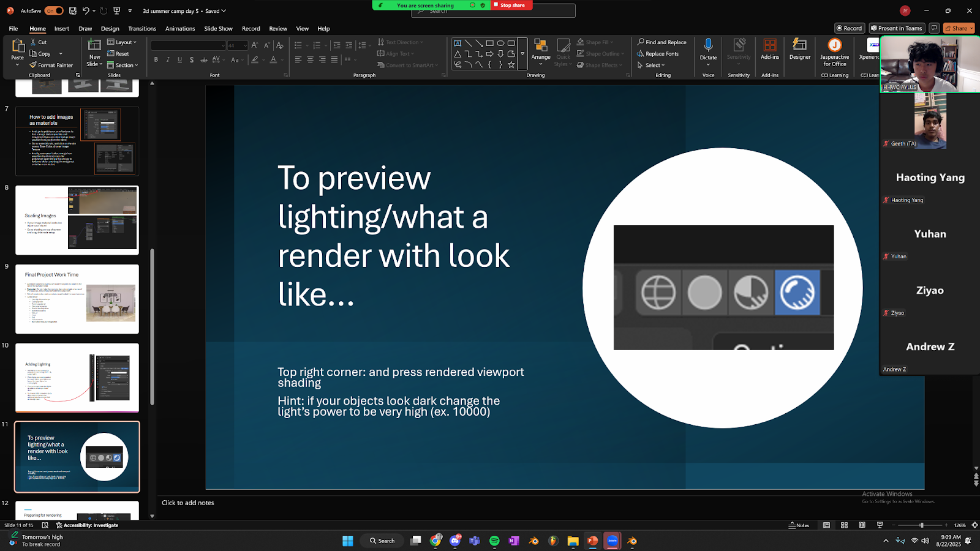
Task: Click the Format Painter brush
Action: (x=33, y=65)
